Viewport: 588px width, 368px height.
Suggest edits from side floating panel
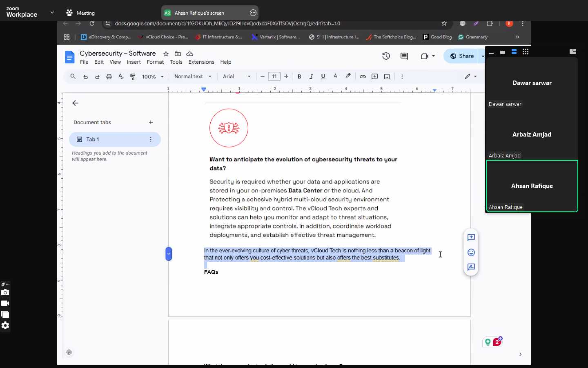pos(471,267)
